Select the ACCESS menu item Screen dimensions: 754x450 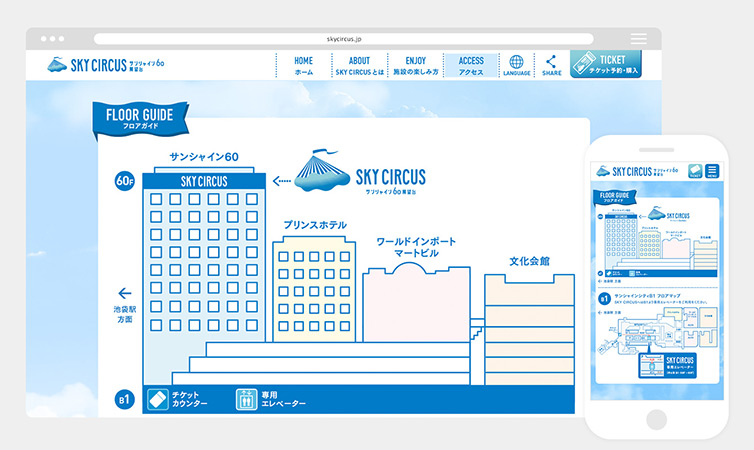pyautogui.click(x=471, y=65)
